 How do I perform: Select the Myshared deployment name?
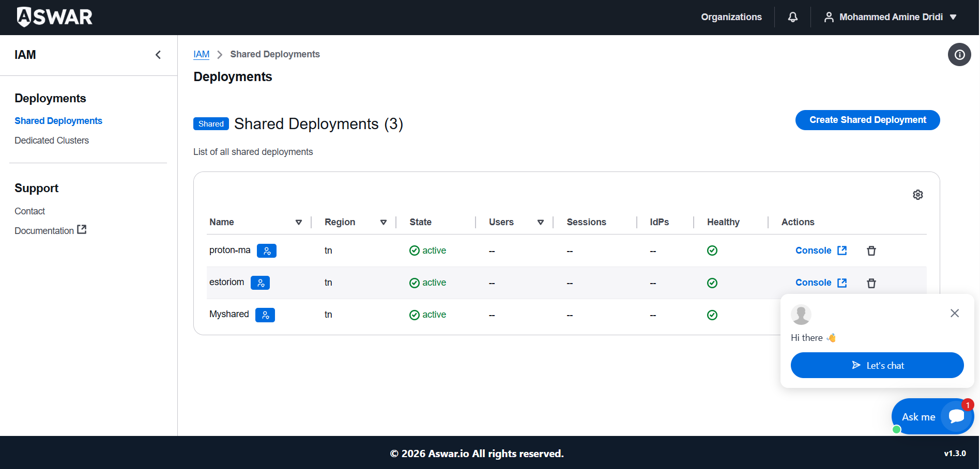pos(229,314)
